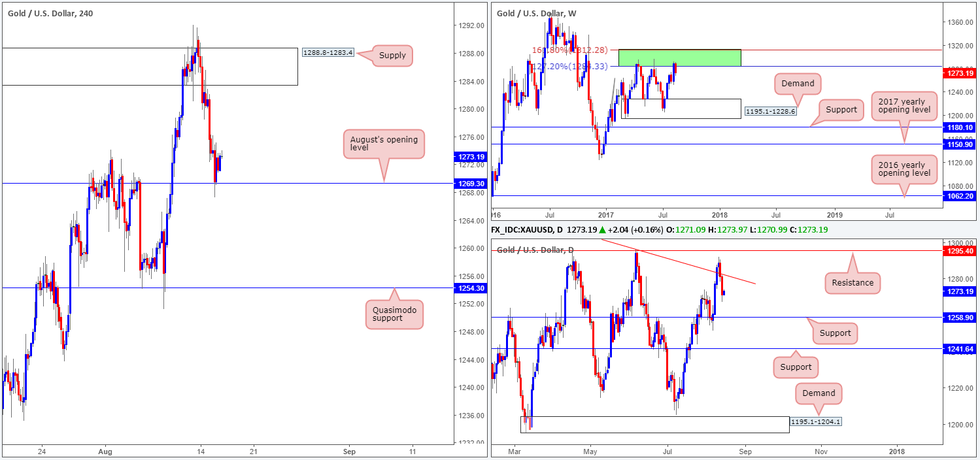The image size is (980, 460).
Task: Click the red 1273.19 price label on weekly chart
Action: click(x=960, y=74)
